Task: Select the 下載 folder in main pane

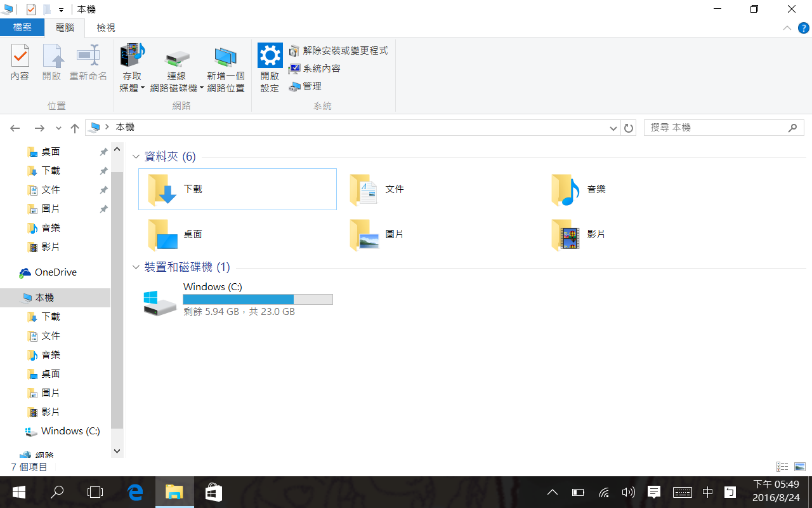Action: click(237, 189)
